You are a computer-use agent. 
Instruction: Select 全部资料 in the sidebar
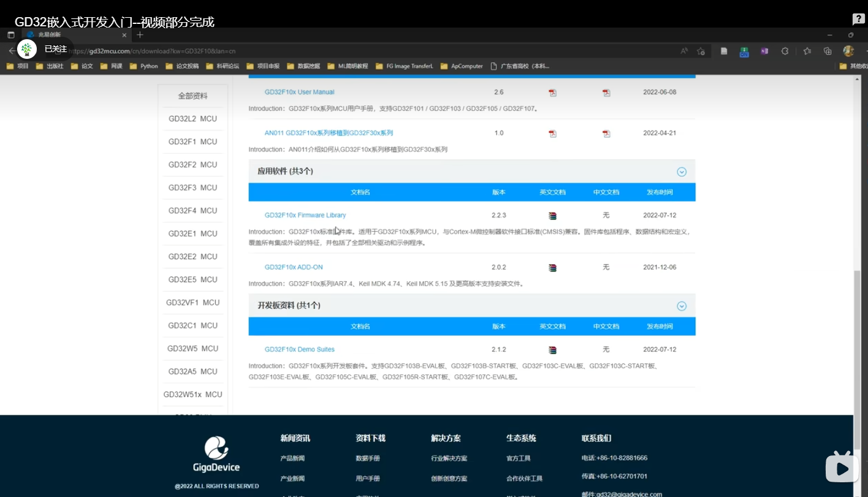point(192,96)
